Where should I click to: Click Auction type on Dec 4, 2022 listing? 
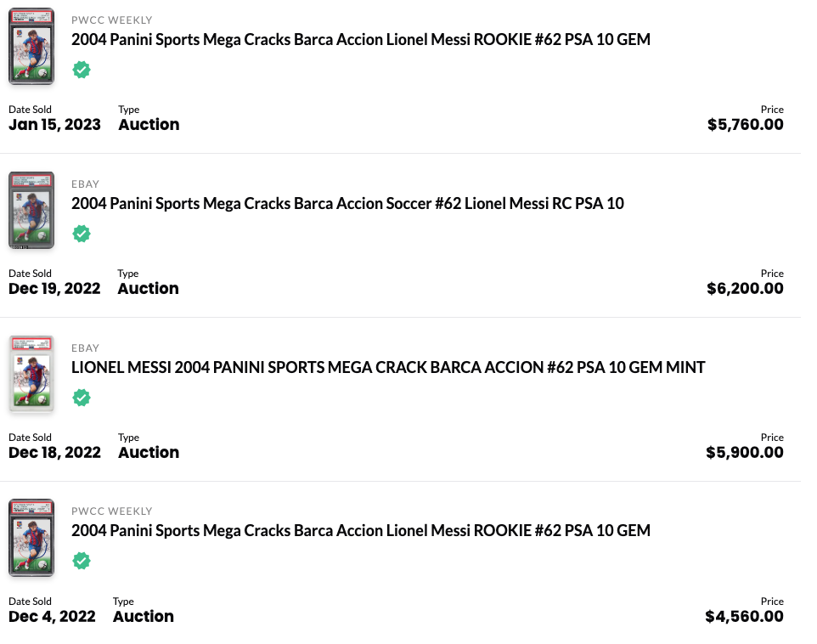(144, 616)
